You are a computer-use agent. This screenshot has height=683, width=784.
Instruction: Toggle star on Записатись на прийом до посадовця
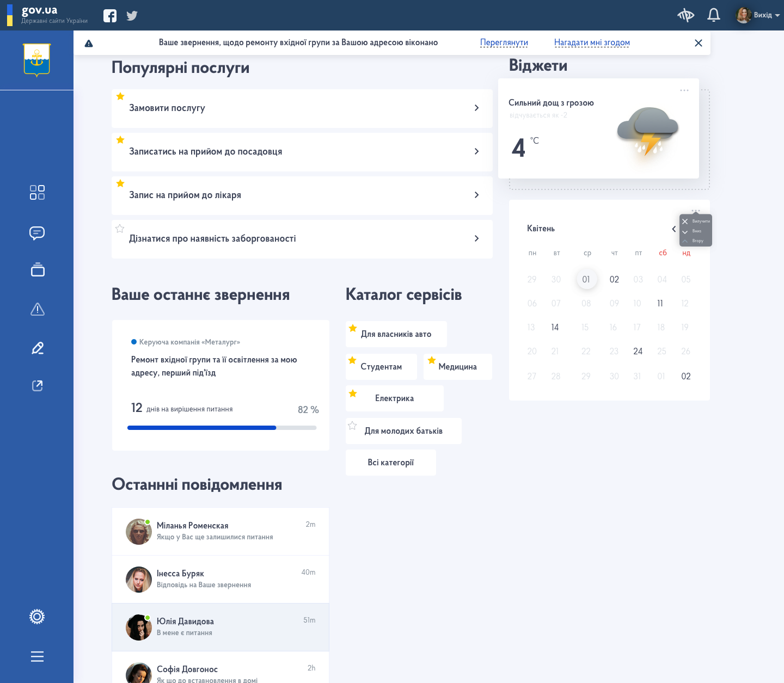click(120, 140)
